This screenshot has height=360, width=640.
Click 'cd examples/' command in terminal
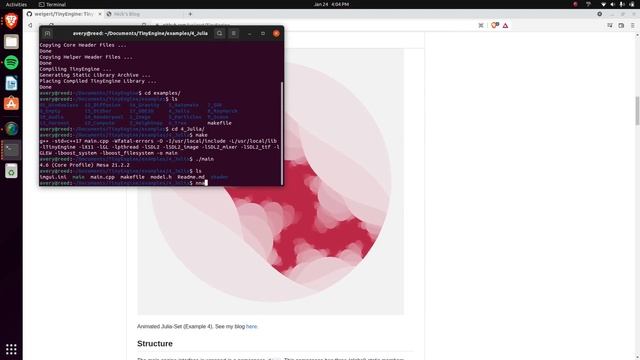coord(162,93)
